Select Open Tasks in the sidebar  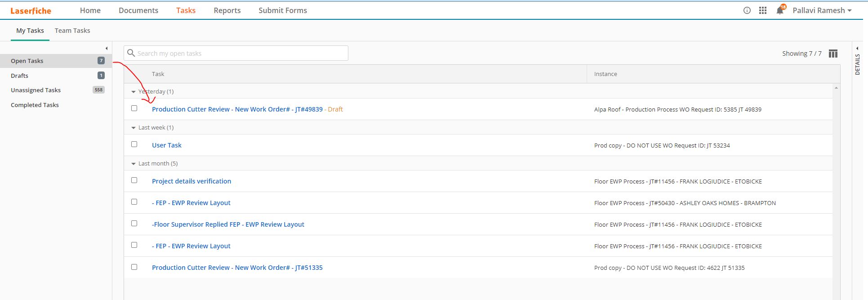coord(56,61)
